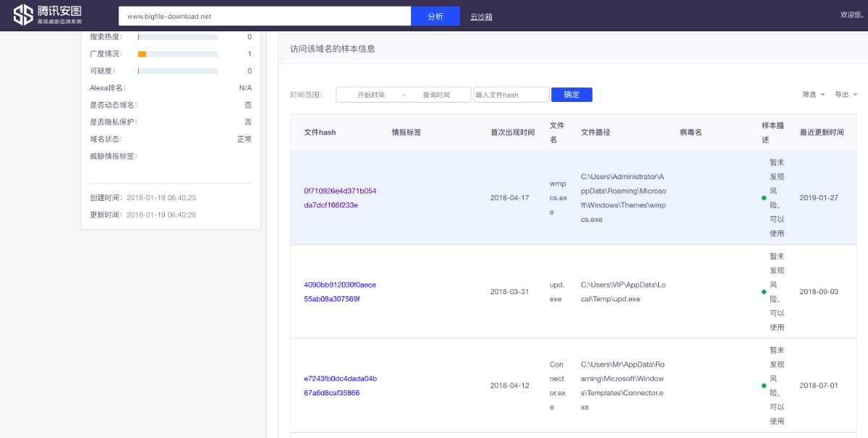
Task: Click the Themes\wmpcs.exe file path cell
Action: coord(624,198)
